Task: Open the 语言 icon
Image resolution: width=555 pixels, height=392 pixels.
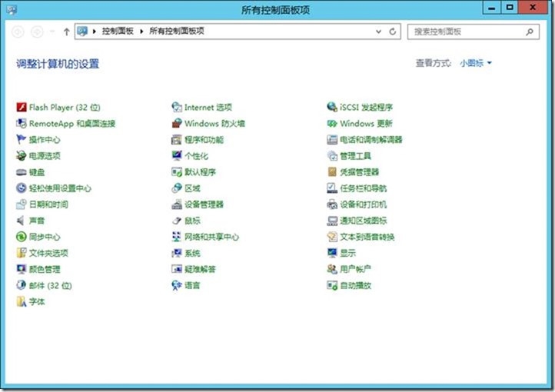Action: (x=177, y=285)
